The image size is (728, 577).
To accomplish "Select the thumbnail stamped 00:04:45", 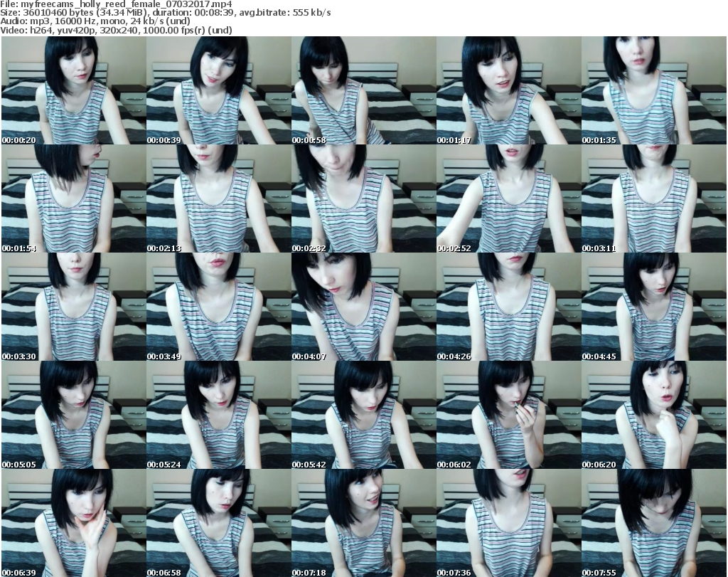I will click(654, 307).
